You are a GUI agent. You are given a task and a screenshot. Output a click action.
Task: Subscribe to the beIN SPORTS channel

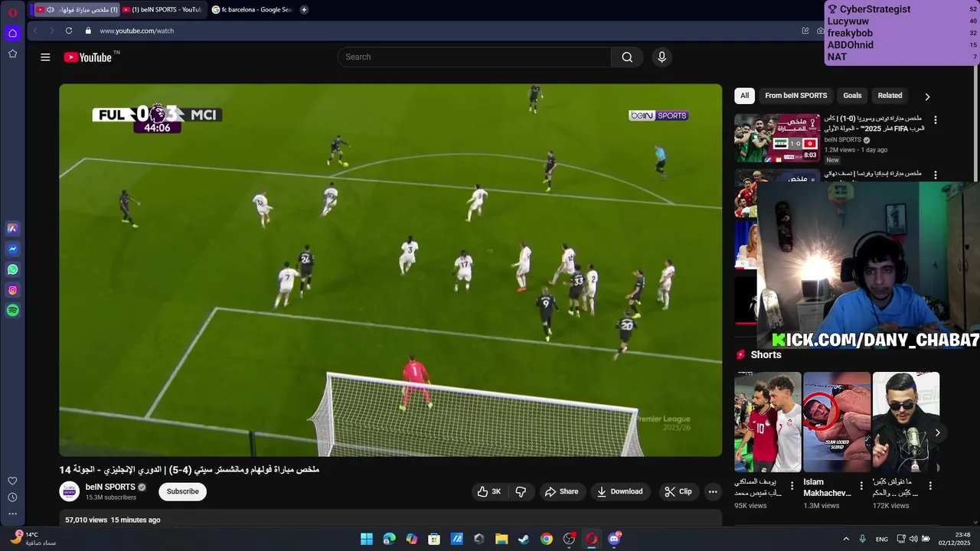(182, 491)
